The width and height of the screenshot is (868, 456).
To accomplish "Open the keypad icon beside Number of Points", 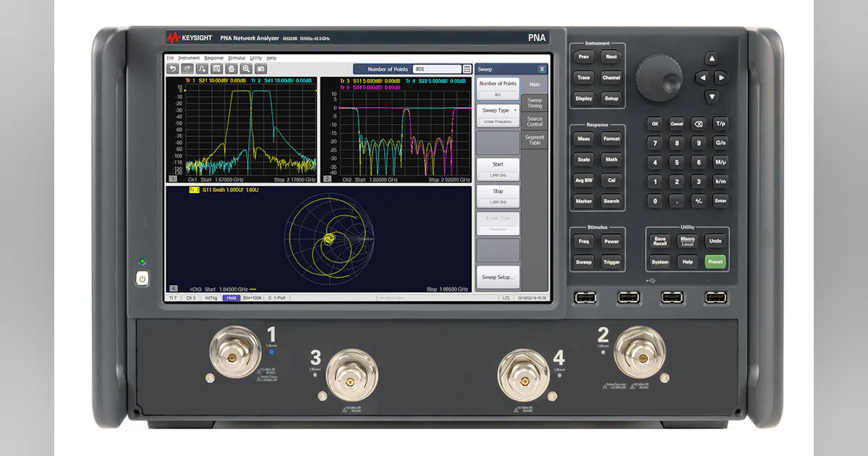I will click(467, 69).
